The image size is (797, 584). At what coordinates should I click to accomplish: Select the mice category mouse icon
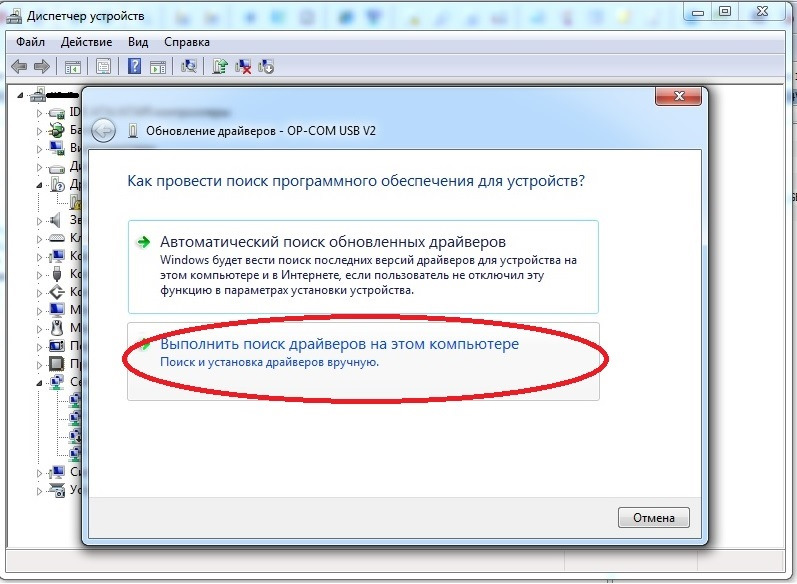click(x=57, y=328)
